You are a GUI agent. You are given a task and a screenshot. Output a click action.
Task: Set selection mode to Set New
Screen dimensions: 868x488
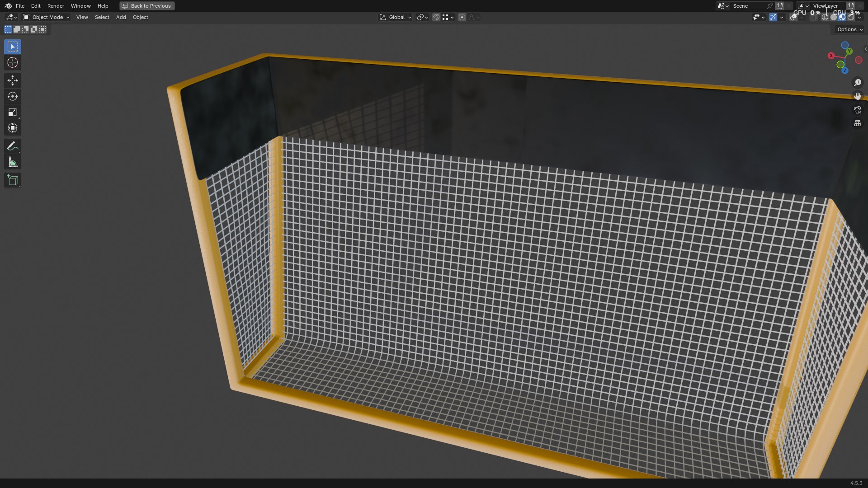click(x=8, y=29)
